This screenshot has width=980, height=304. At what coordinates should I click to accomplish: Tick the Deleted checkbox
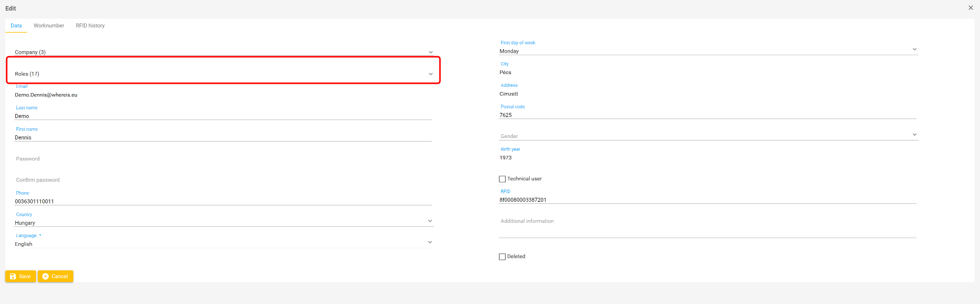pyautogui.click(x=502, y=256)
